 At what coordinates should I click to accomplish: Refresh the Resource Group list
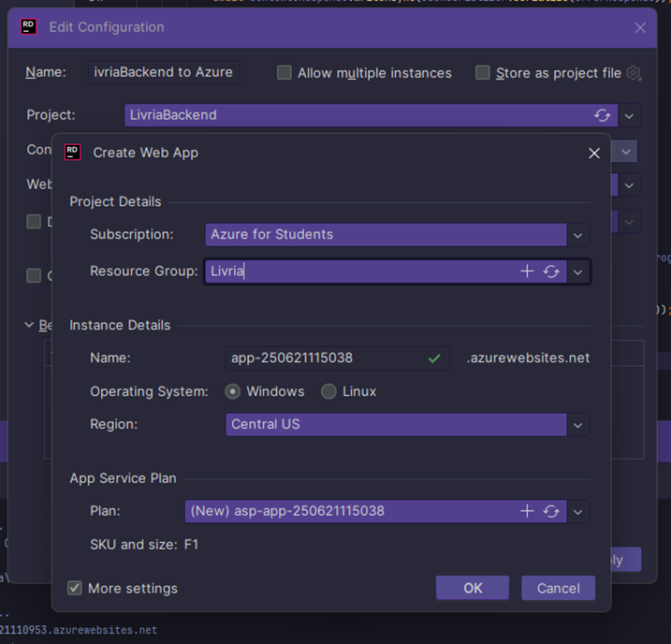pos(551,271)
